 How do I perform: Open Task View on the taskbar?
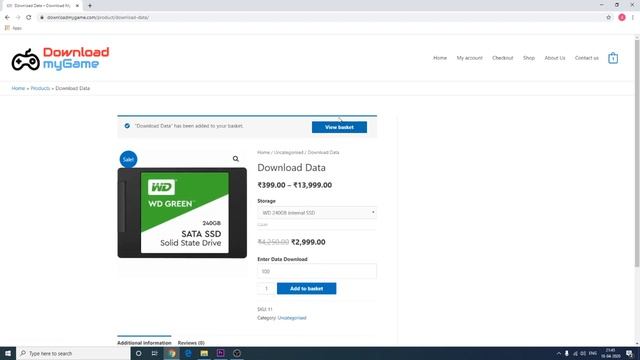tap(155, 353)
